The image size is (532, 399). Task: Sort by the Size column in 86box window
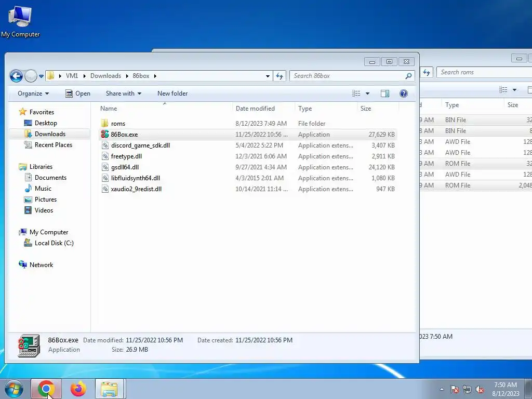tap(378, 109)
